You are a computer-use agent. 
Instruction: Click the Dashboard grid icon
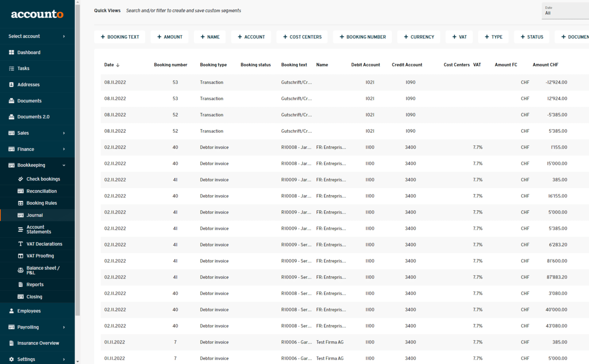(x=11, y=52)
